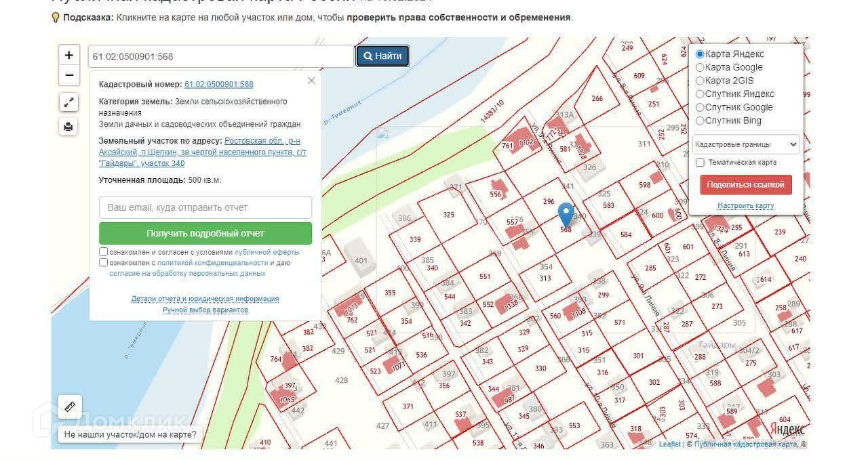Focus the email input field
The image size is (868, 460).
(x=205, y=207)
